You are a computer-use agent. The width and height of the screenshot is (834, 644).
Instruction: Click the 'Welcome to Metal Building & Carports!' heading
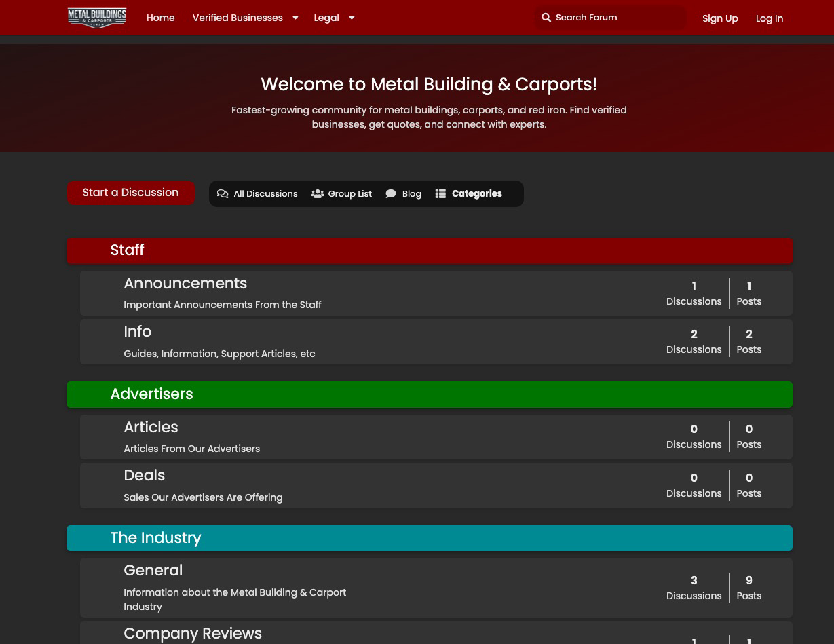pyautogui.click(x=429, y=85)
